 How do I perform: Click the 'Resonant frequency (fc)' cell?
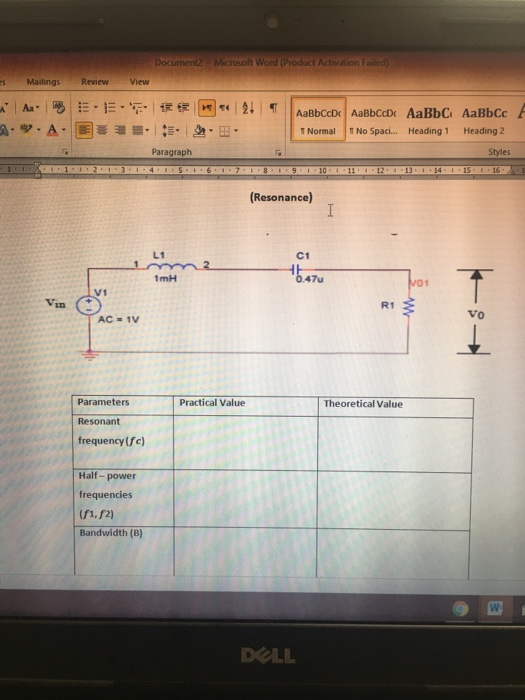click(123, 442)
